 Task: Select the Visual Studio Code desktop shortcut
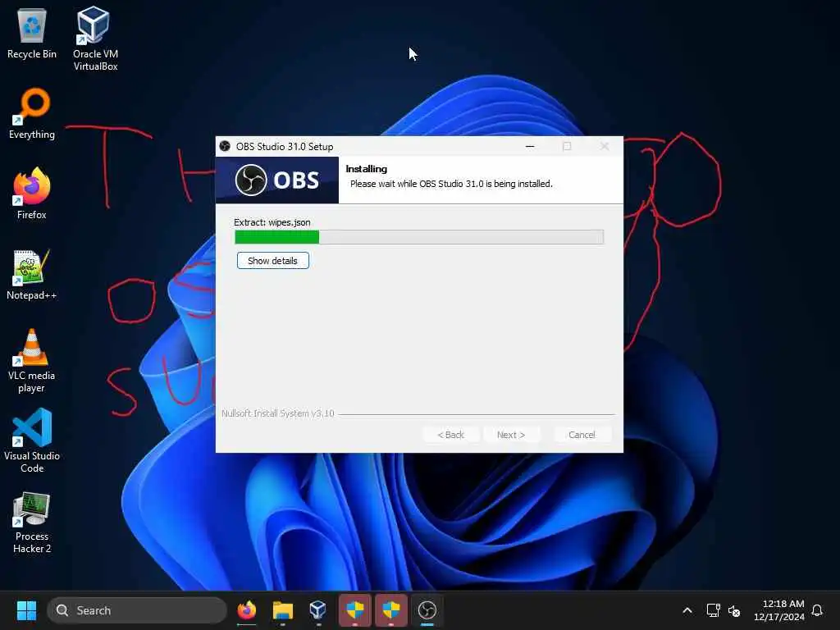tap(32, 441)
